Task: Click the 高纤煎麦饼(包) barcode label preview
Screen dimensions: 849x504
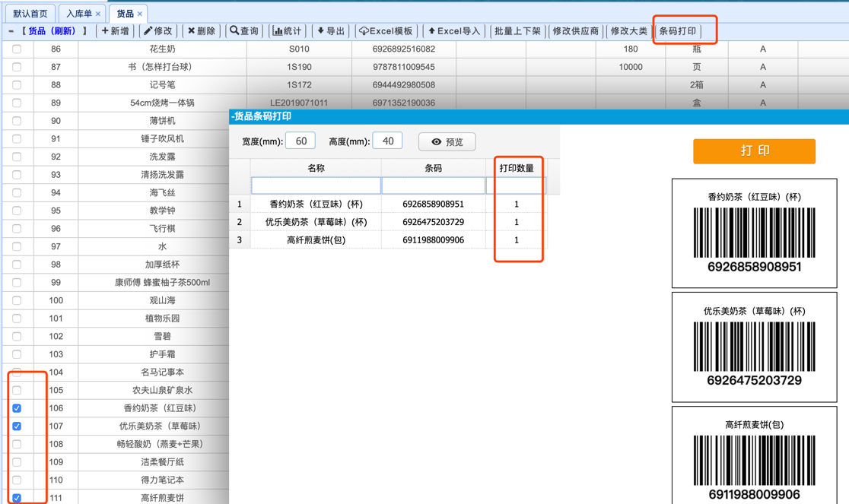Action: (x=754, y=455)
